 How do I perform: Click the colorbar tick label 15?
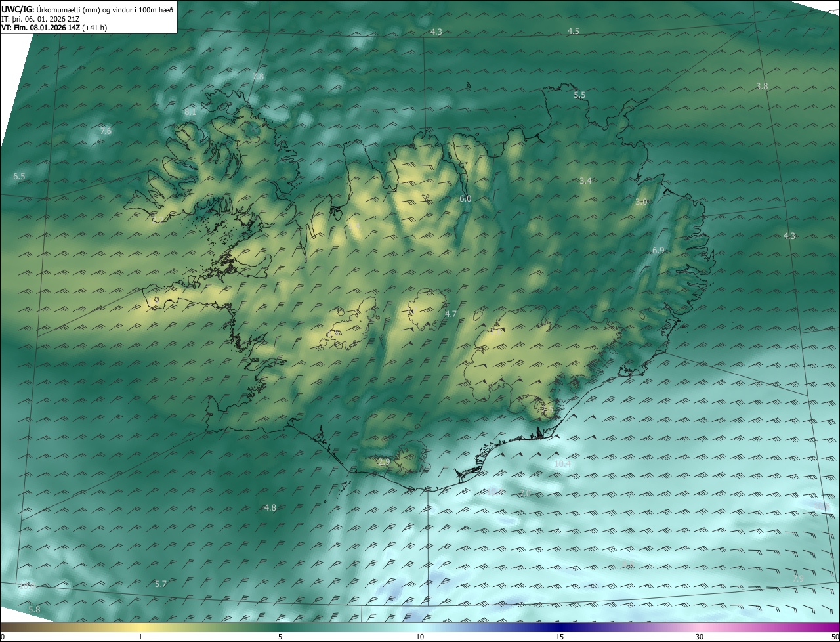pos(560,637)
